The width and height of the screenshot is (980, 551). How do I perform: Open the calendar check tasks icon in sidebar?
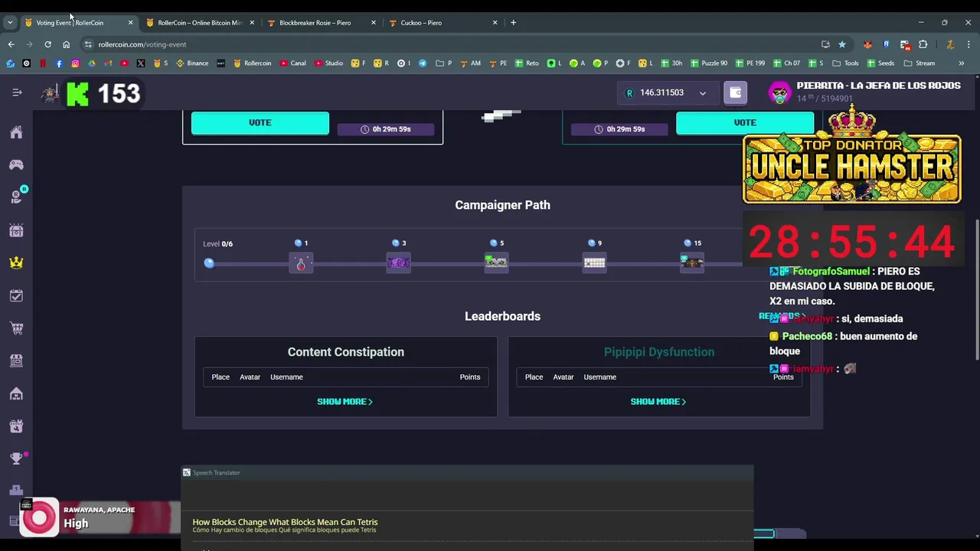pos(16,295)
